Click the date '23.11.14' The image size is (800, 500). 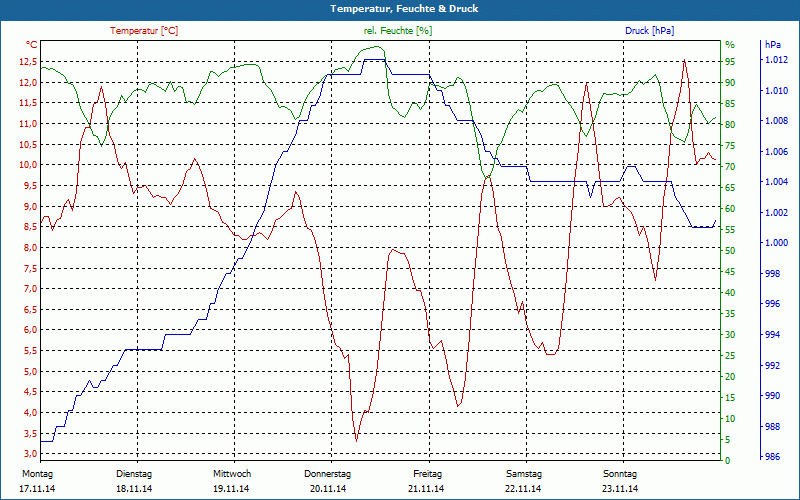[x=620, y=489]
